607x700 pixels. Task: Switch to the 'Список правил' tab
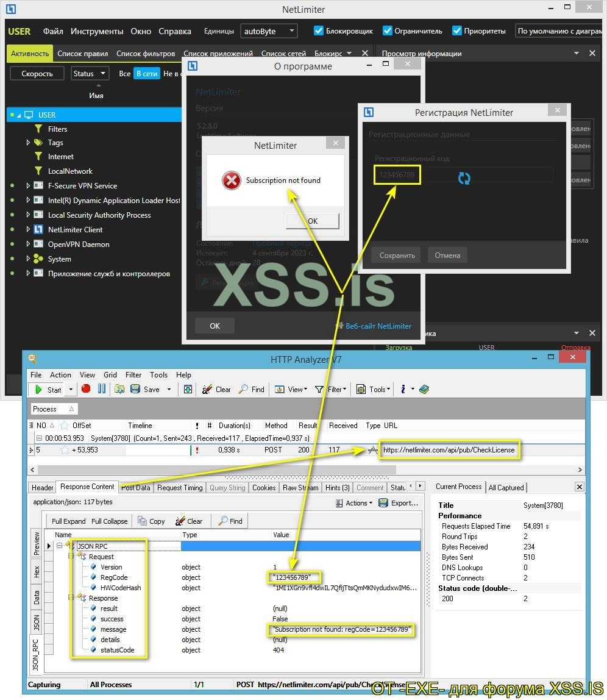click(x=82, y=54)
